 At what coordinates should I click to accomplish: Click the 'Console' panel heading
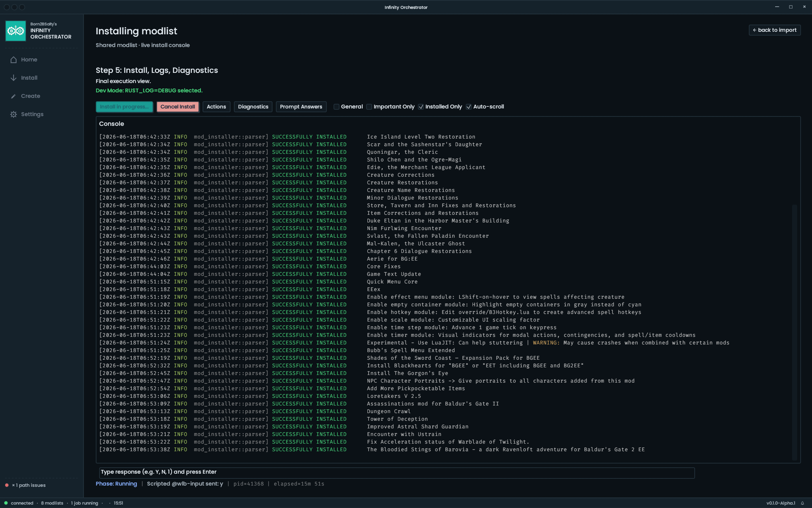pos(111,124)
